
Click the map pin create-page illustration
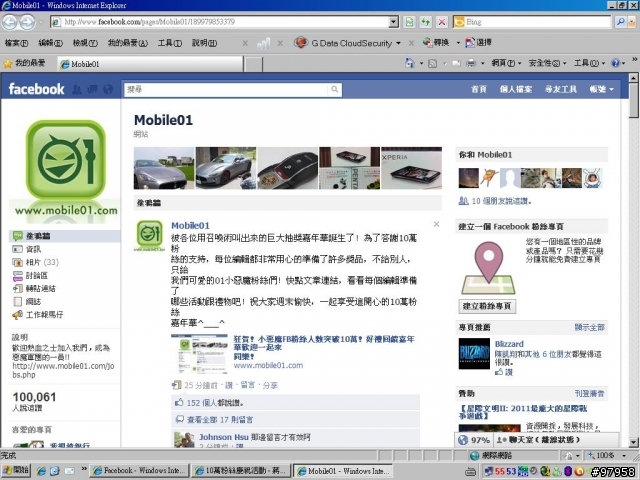pyautogui.click(x=489, y=268)
